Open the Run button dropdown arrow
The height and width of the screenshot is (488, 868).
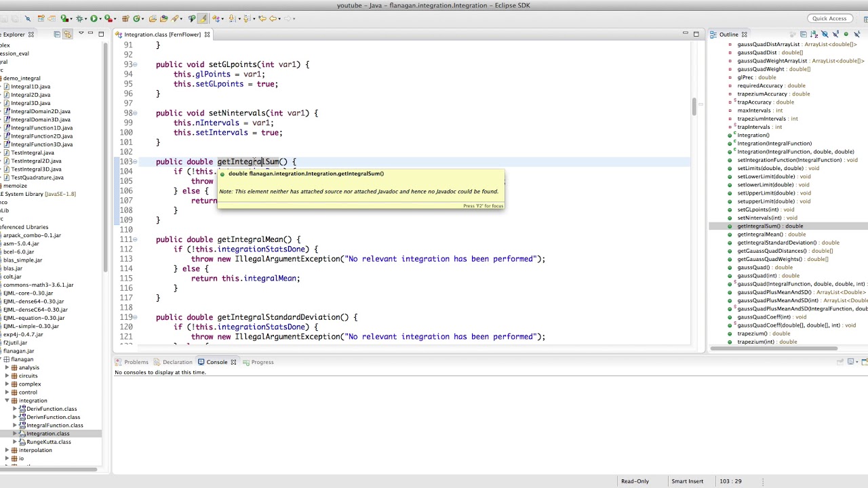click(x=100, y=19)
